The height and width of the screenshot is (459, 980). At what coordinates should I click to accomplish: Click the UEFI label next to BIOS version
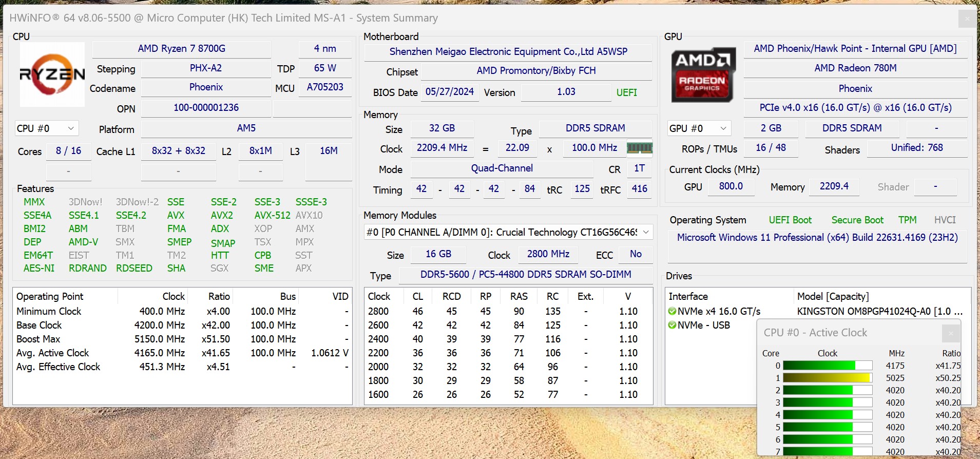coord(626,92)
